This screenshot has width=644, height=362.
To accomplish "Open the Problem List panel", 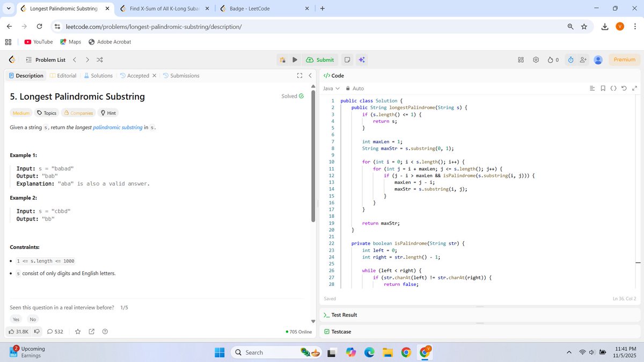I will [x=46, y=60].
